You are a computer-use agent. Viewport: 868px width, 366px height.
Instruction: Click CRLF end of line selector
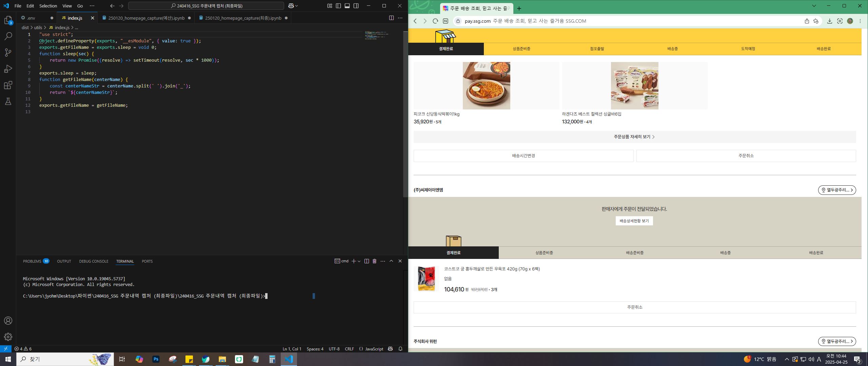[349, 349]
